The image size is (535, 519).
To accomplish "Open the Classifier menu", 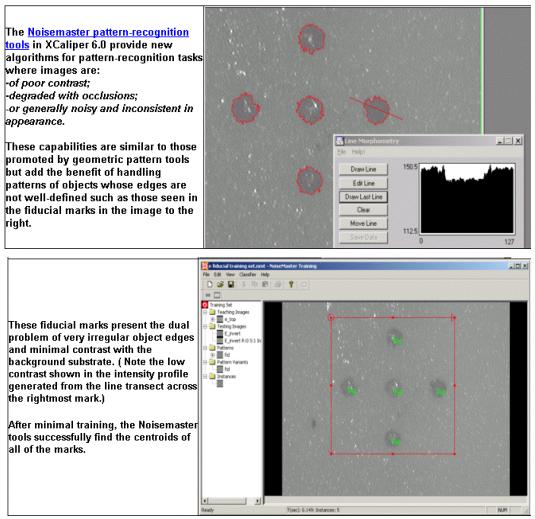I will click(x=248, y=274).
